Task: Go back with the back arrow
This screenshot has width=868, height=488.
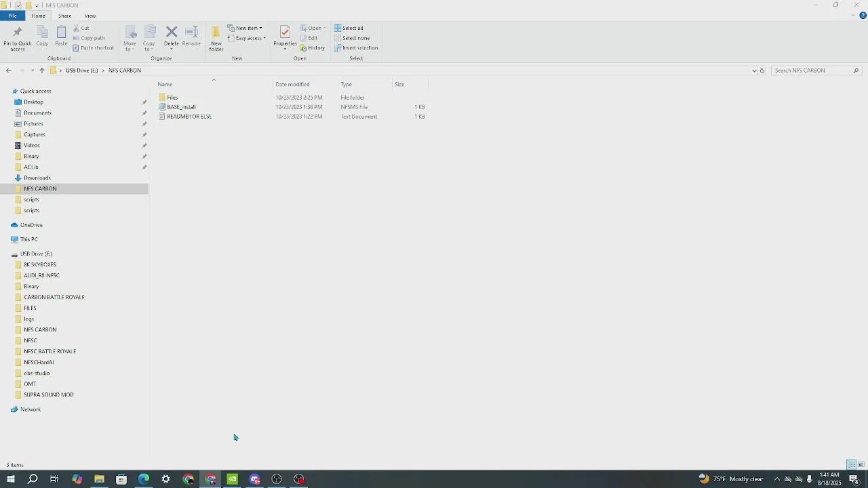Action: [x=8, y=70]
